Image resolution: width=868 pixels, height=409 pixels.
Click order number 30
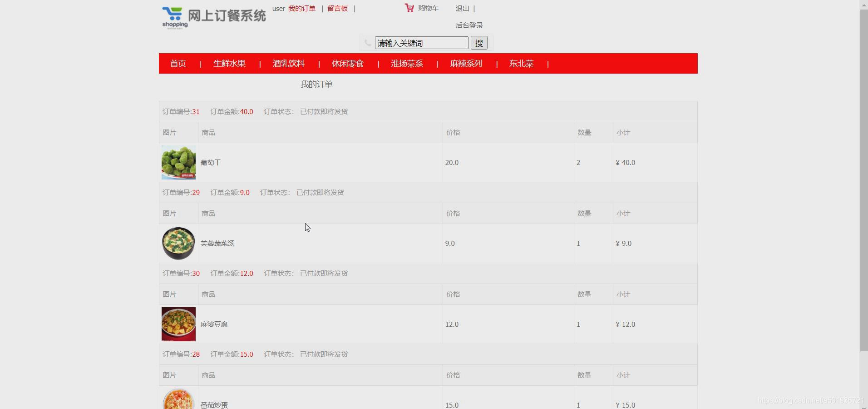point(196,273)
